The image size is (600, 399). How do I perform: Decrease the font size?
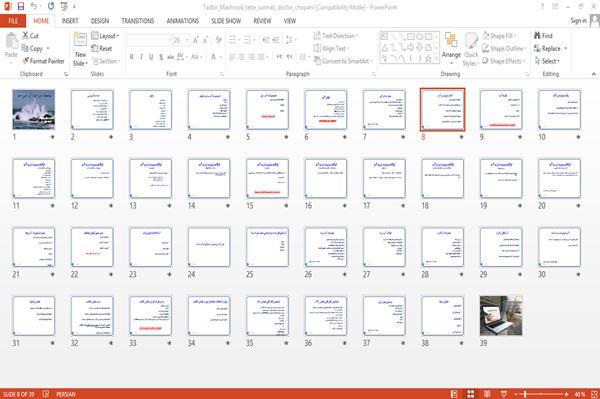point(205,40)
